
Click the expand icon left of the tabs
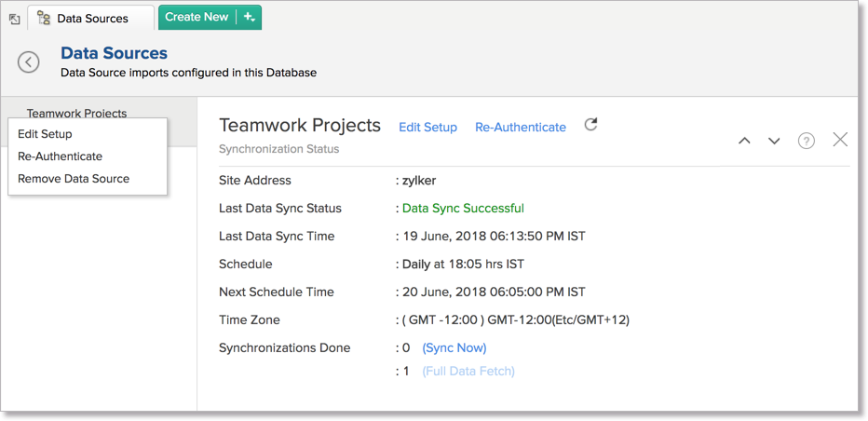(15, 20)
